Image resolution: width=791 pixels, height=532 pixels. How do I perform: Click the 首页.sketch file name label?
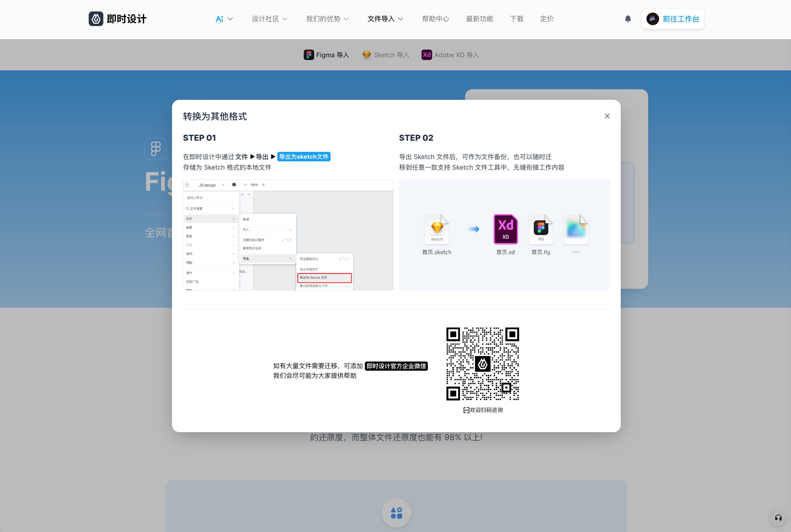[437, 252]
